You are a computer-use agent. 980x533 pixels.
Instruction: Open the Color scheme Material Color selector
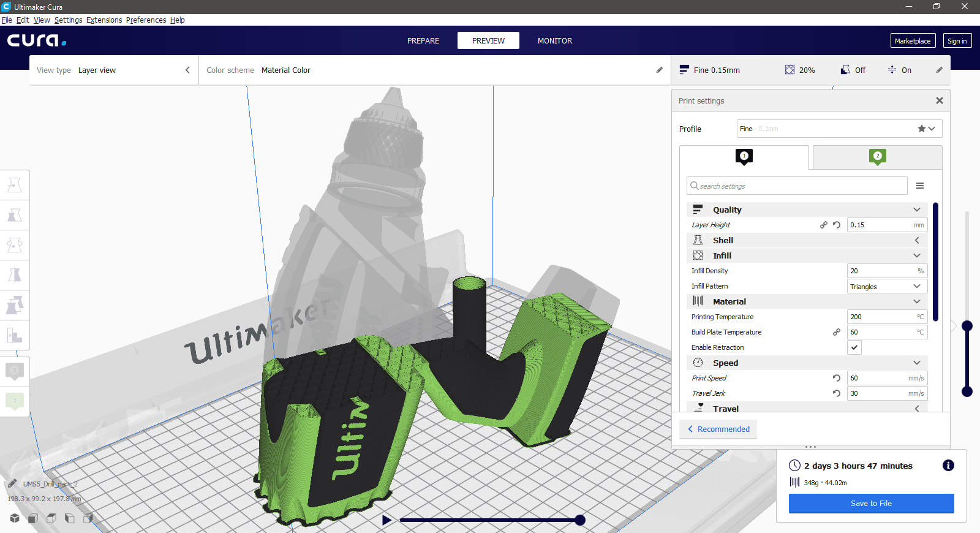(x=434, y=70)
